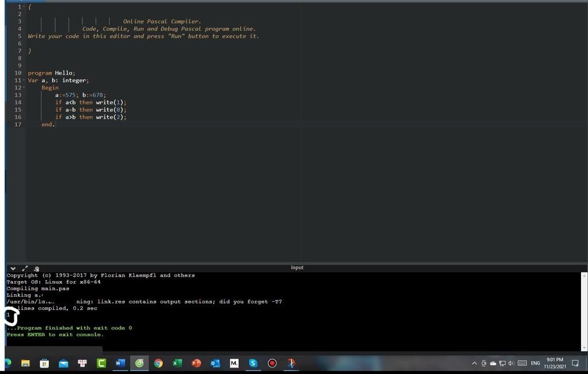Open File Explorer from taskbar

(25, 363)
